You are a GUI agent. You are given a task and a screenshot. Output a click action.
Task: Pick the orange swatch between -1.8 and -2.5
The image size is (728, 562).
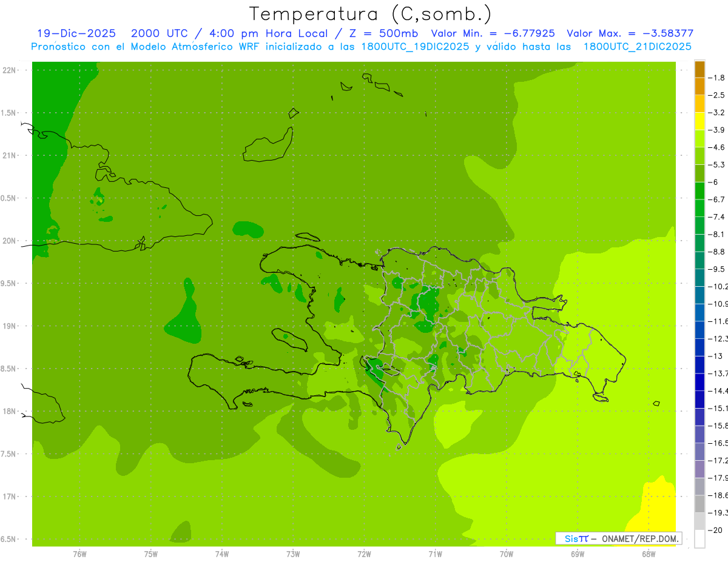coord(700,87)
